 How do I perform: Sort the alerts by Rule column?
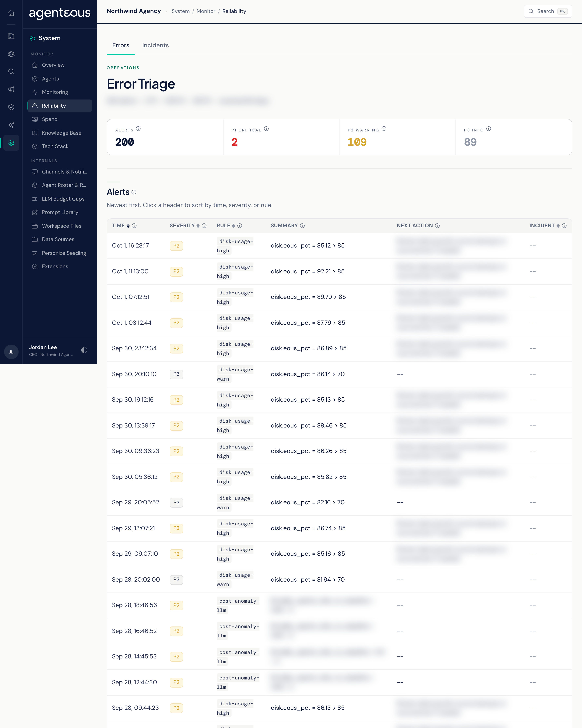226,225
